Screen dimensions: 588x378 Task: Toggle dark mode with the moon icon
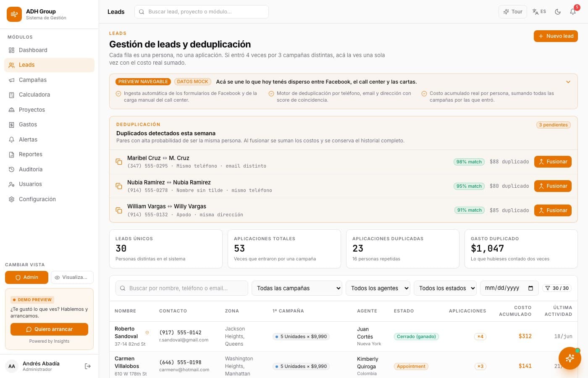(x=558, y=12)
